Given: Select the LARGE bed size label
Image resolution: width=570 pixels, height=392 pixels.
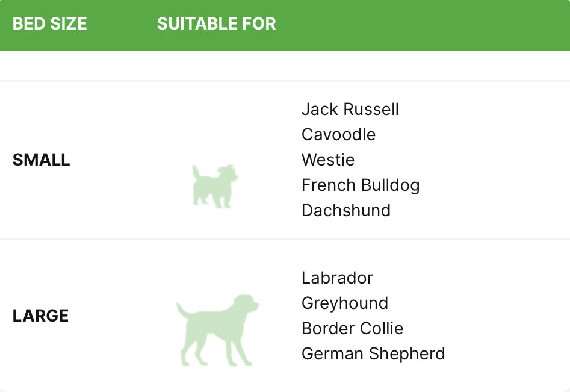Looking at the screenshot, I should (40, 316).
